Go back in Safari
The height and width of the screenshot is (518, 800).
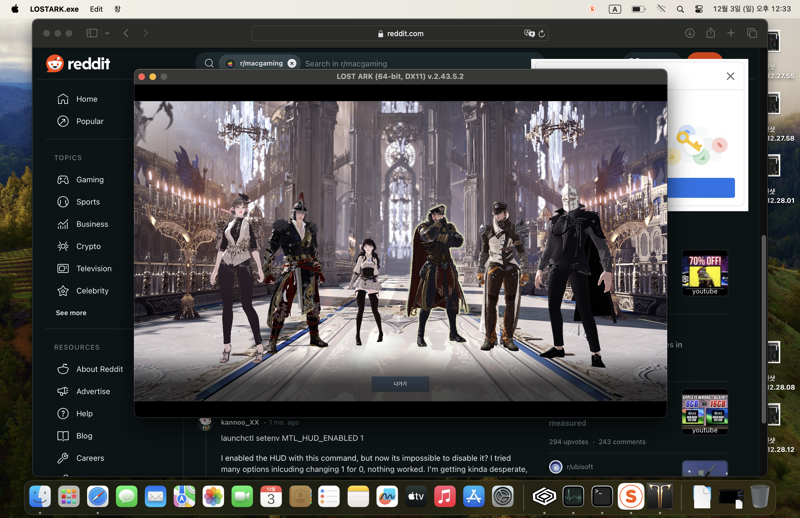pyautogui.click(x=126, y=33)
